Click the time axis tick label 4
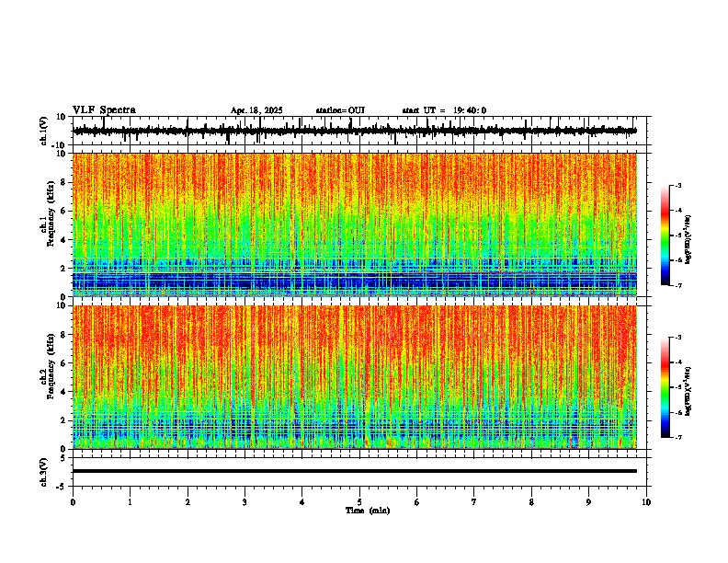The image size is (728, 563). (302, 502)
